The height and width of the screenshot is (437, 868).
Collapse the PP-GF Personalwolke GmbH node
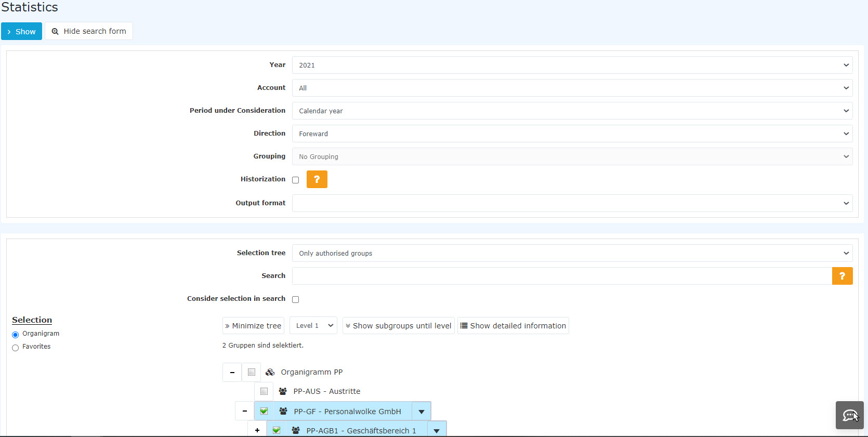click(x=245, y=411)
